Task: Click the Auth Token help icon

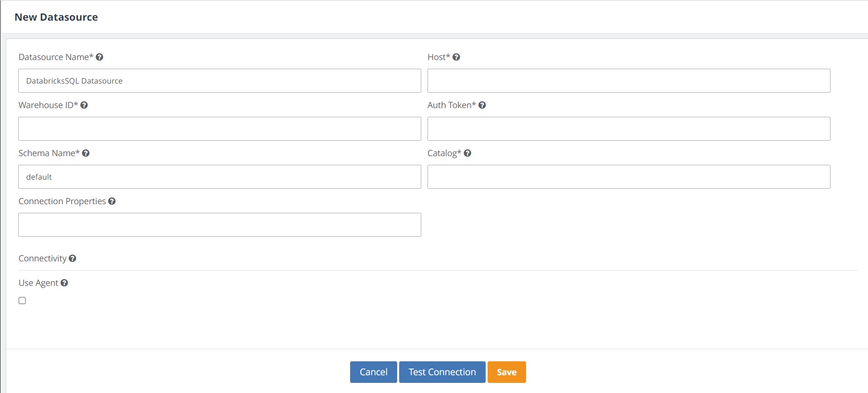Action: pos(482,105)
